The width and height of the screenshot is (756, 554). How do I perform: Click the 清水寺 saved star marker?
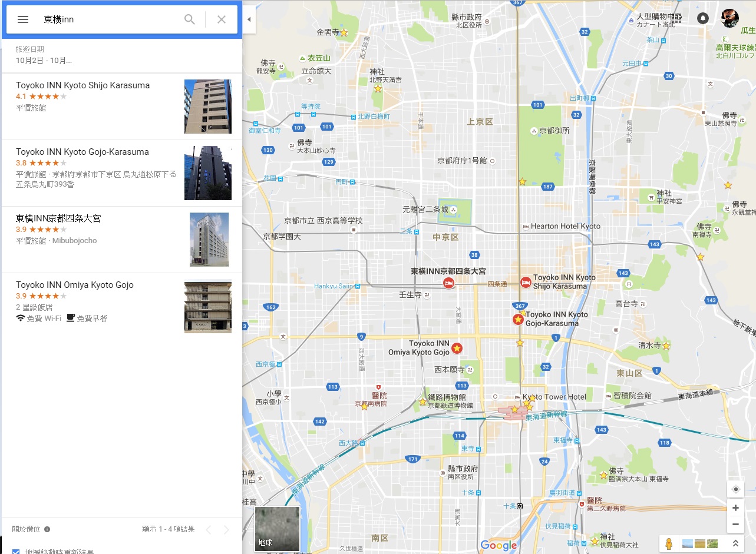point(666,346)
